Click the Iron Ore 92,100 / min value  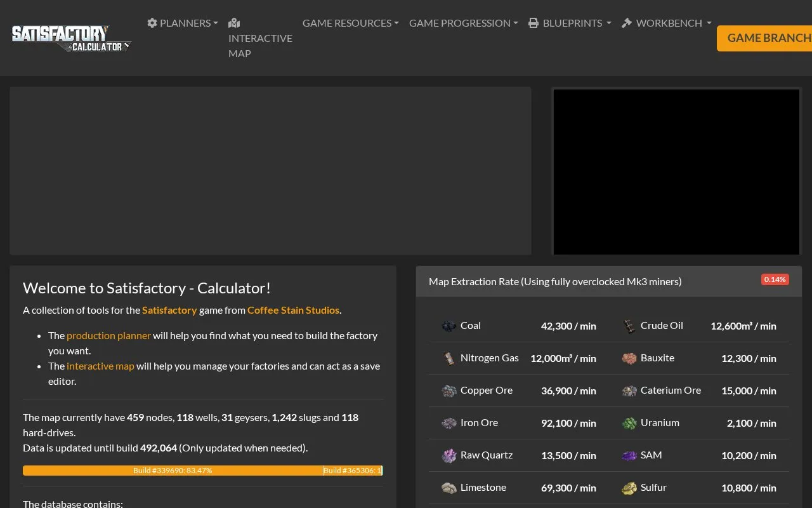point(568,423)
